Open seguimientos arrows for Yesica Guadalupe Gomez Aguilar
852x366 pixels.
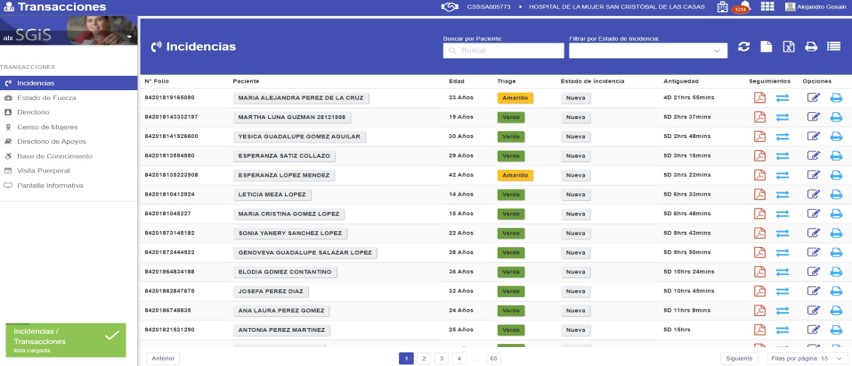782,137
